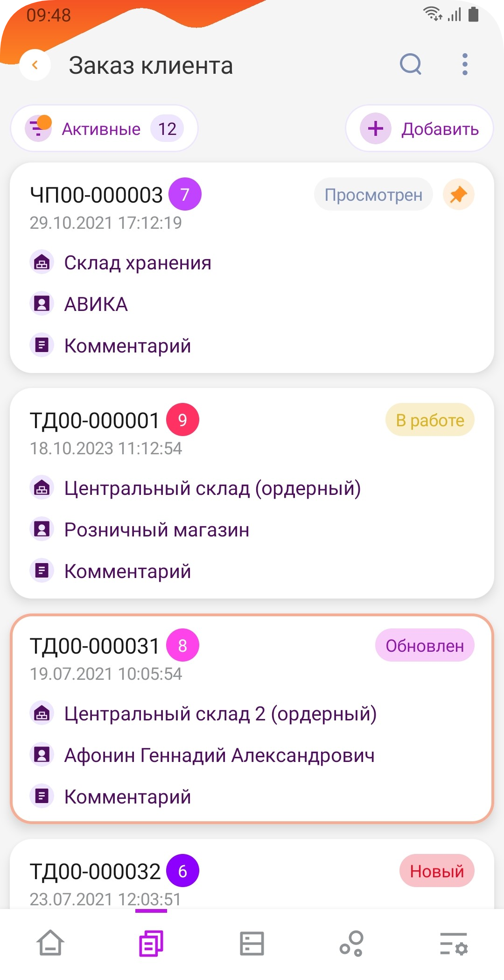Open the storage list tab icon
Screen dimensions: 504x980
252,943
